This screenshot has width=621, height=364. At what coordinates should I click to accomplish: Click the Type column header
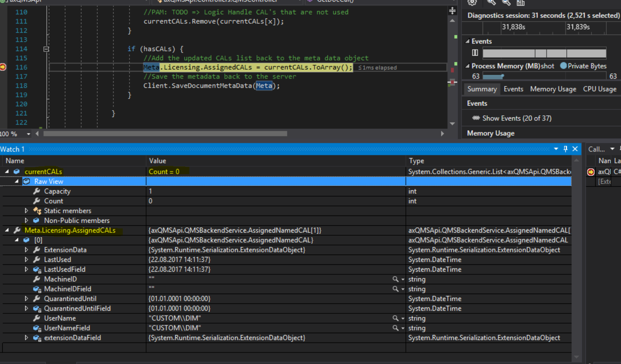pos(416,161)
